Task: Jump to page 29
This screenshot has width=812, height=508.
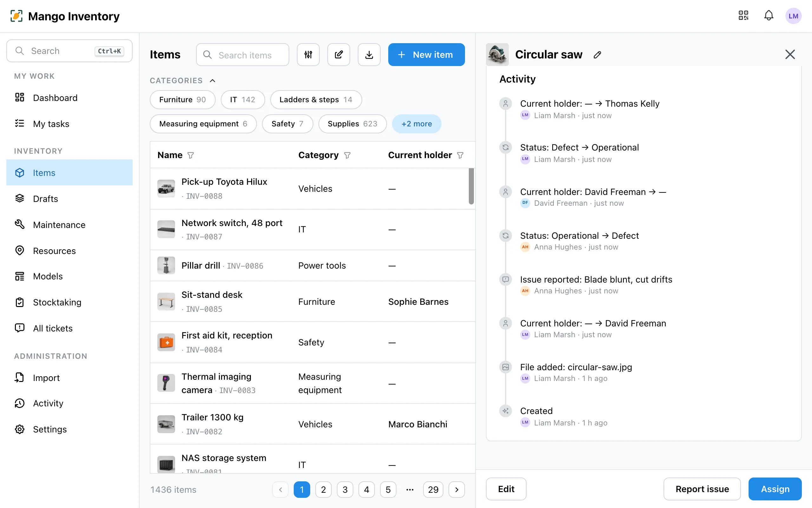Action: (x=433, y=490)
